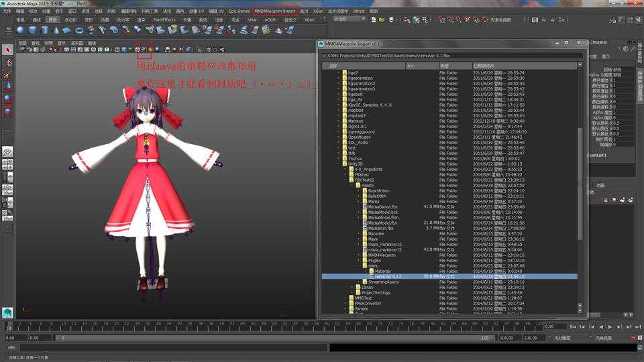
Task: Play the animation forwards
Action: (x=610, y=326)
